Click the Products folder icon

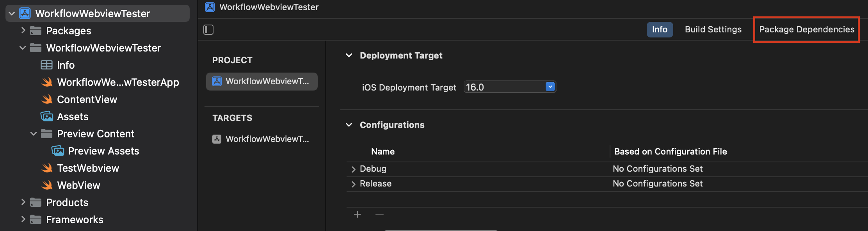tap(36, 202)
